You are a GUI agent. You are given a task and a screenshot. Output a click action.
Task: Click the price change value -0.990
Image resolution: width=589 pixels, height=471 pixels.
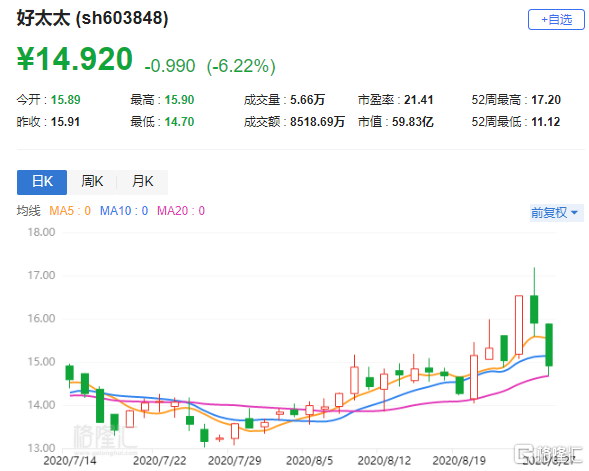pyautogui.click(x=170, y=66)
